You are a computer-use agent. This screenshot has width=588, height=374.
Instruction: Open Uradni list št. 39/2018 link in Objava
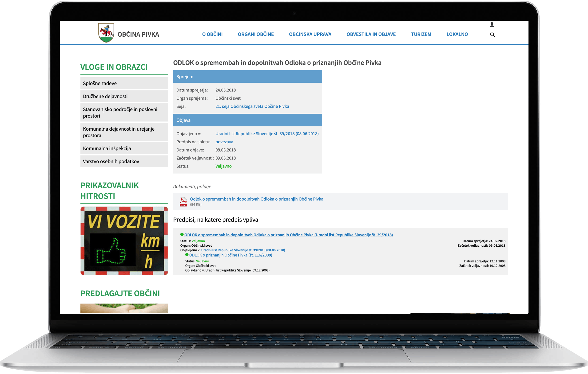tap(267, 134)
